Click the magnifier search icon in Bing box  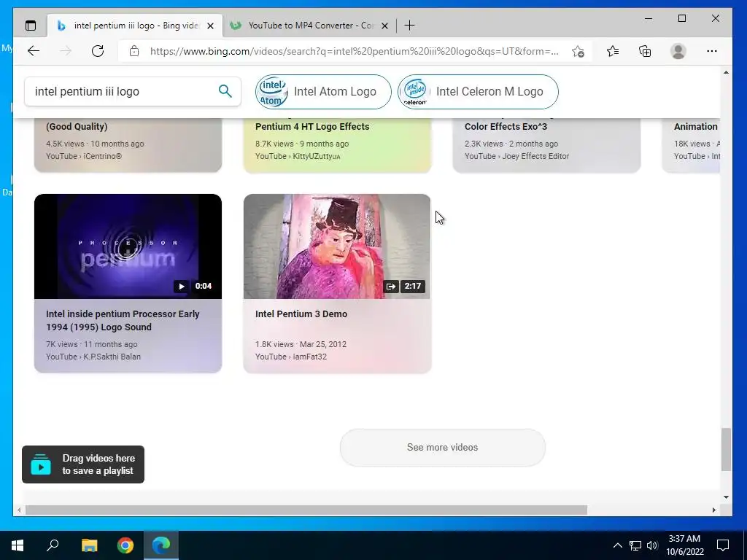pos(225,91)
